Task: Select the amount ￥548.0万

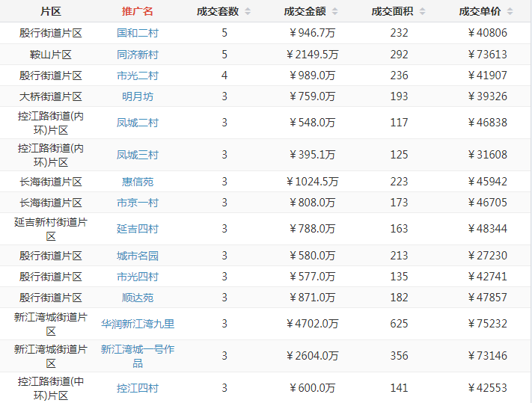Action: point(313,123)
